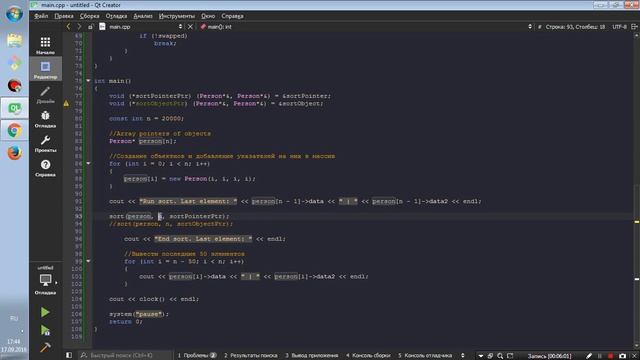Viewport: 640px width, 360px height.
Task: Click the commented sort line 94
Action: (171, 224)
